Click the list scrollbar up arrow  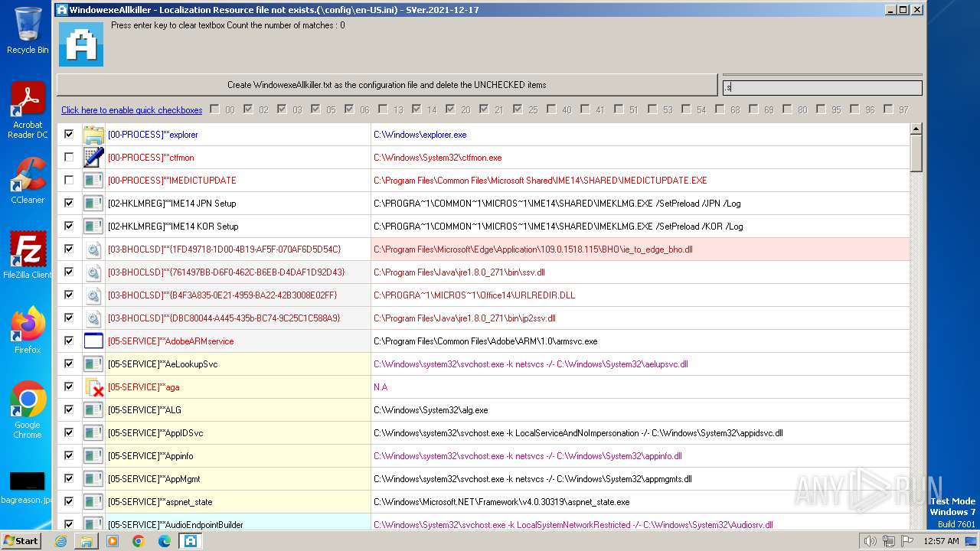(x=916, y=129)
